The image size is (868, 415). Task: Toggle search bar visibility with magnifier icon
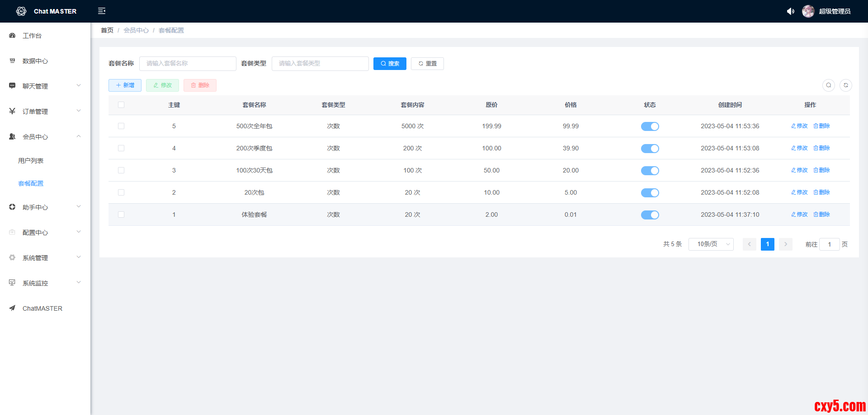[x=828, y=85]
